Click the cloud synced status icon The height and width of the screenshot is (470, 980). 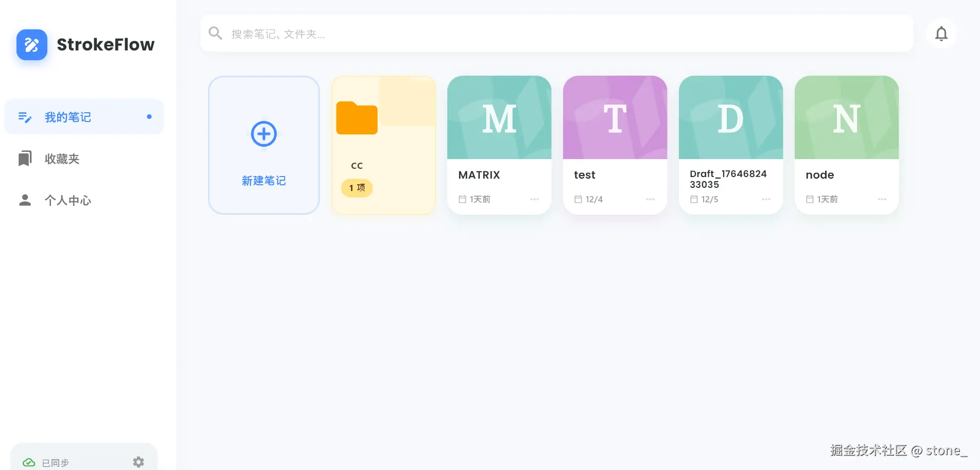(x=29, y=462)
